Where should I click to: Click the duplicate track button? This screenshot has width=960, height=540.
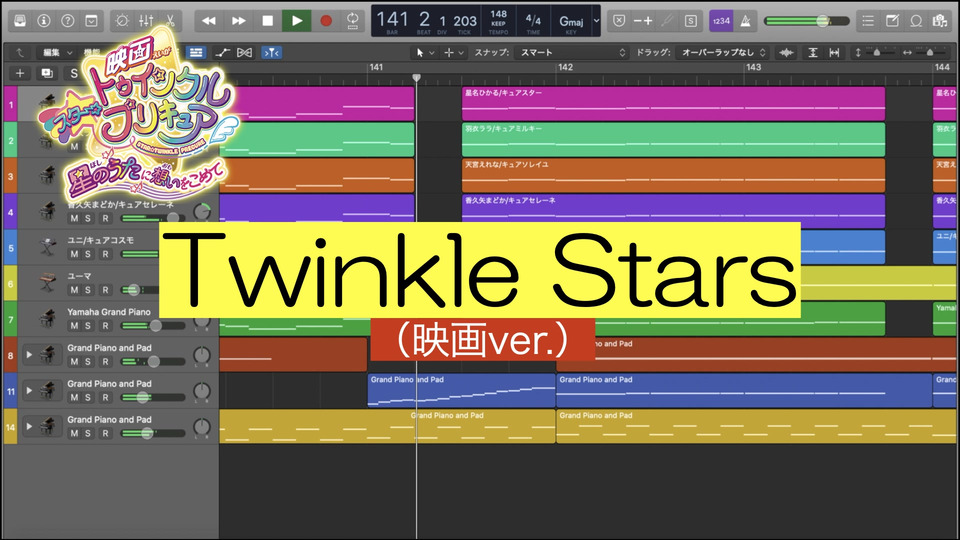pos(47,73)
